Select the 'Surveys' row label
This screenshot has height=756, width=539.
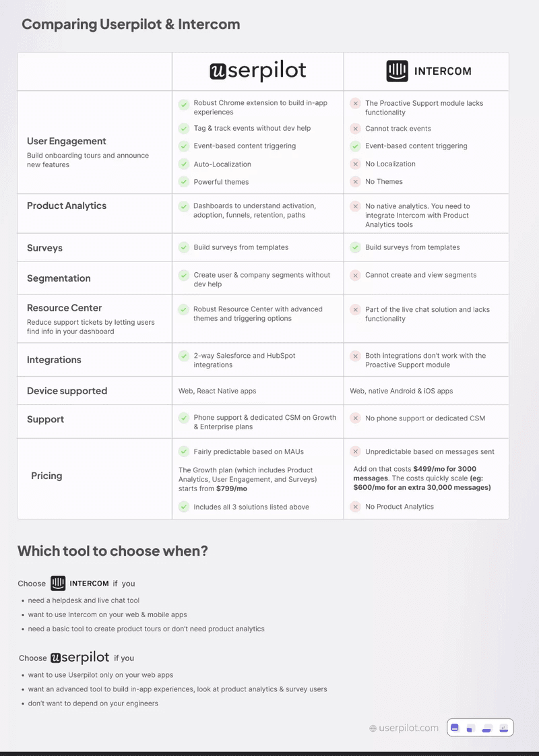(x=44, y=248)
